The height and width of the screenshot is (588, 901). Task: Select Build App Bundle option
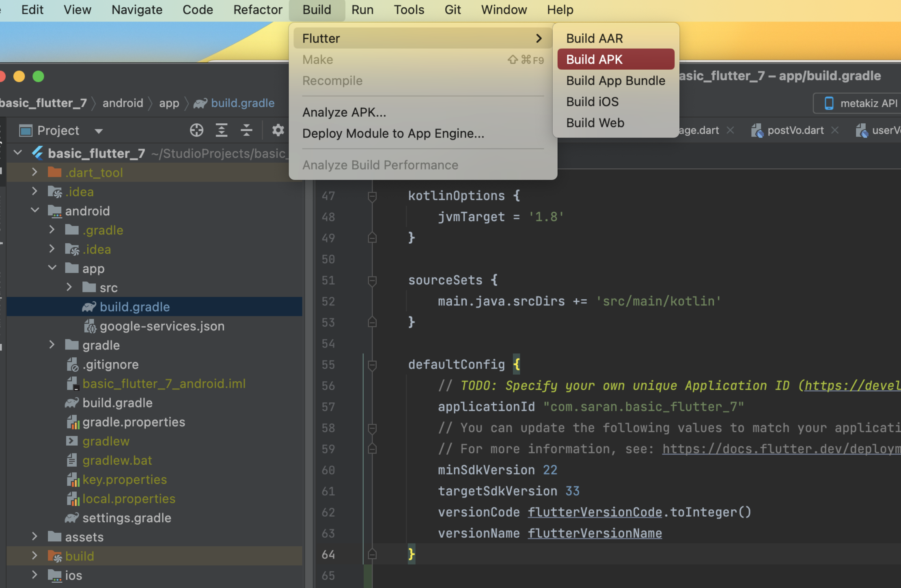(615, 81)
